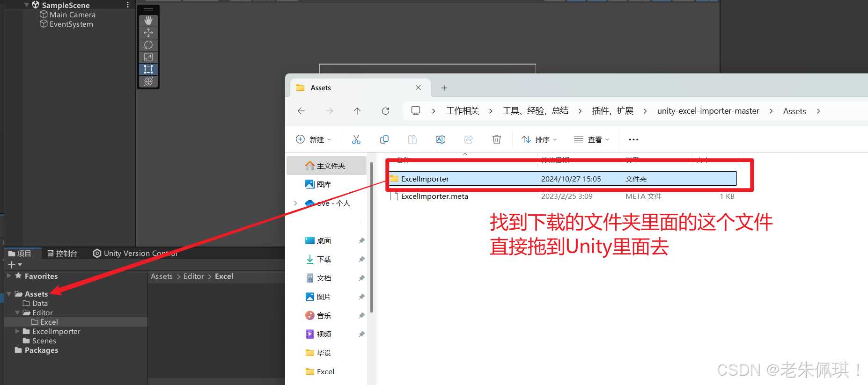Click Editor in Project breadcrumb path
868x385 pixels.
pyautogui.click(x=194, y=276)
